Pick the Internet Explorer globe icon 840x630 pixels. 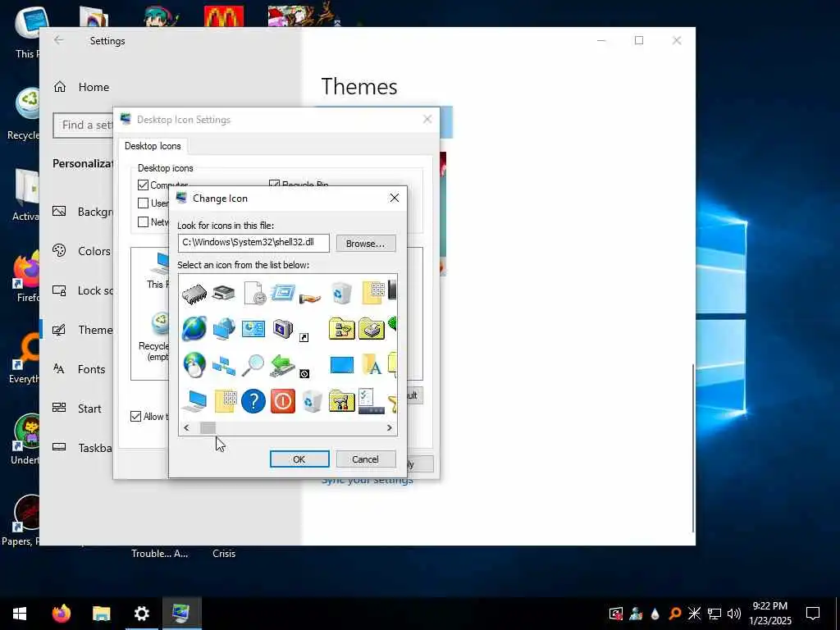pos(194,328)
